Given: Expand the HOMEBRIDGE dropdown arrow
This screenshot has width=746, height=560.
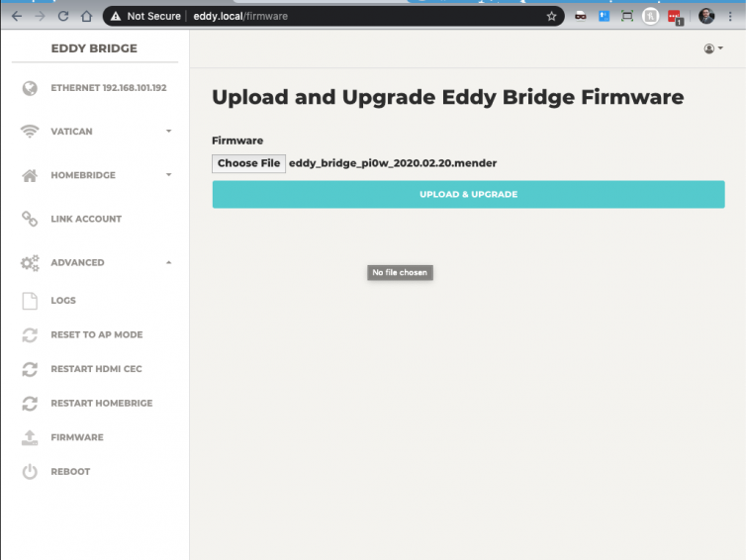Looking at the screenshot, I should tap(168, 174).
